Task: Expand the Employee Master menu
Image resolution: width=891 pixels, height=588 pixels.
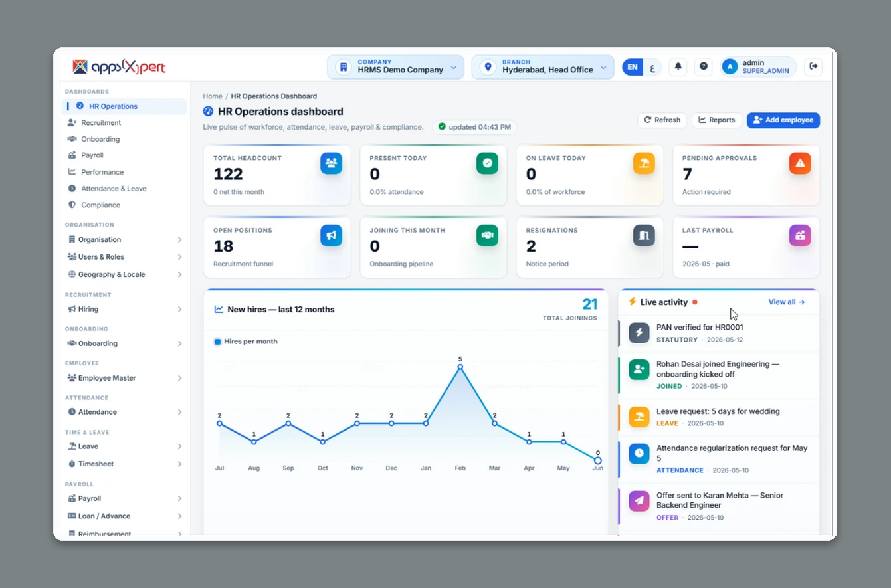Action: point(125,378)
